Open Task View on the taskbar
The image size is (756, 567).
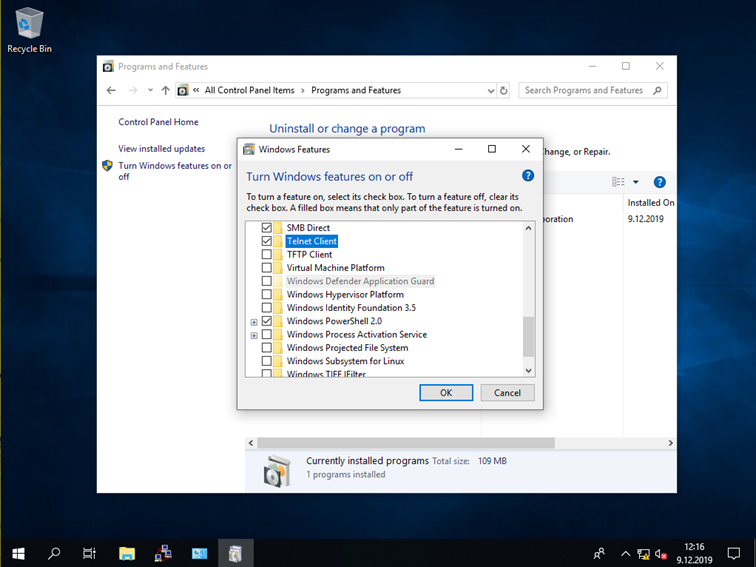click(89, 553)
